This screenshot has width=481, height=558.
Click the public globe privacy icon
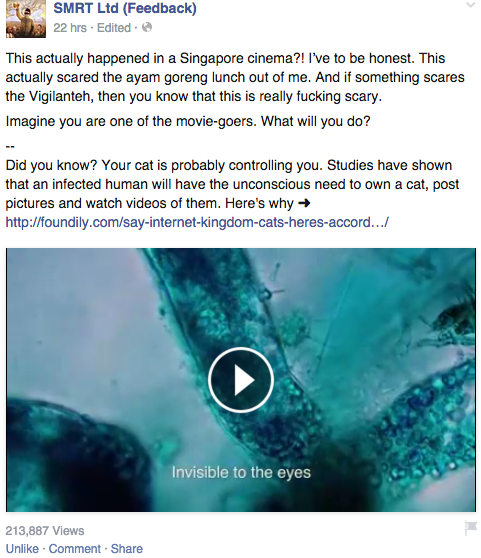point(147,27)
